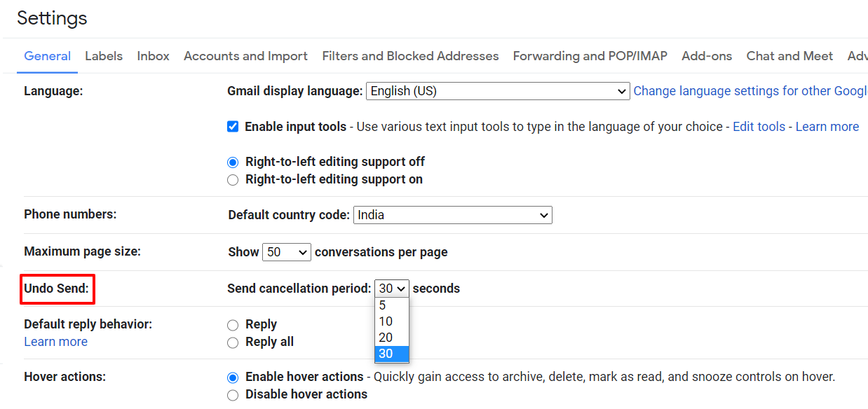This screenshot has height=409, width=868.
Task: Open the Add-ons settings tab
Action: point(706,56)
